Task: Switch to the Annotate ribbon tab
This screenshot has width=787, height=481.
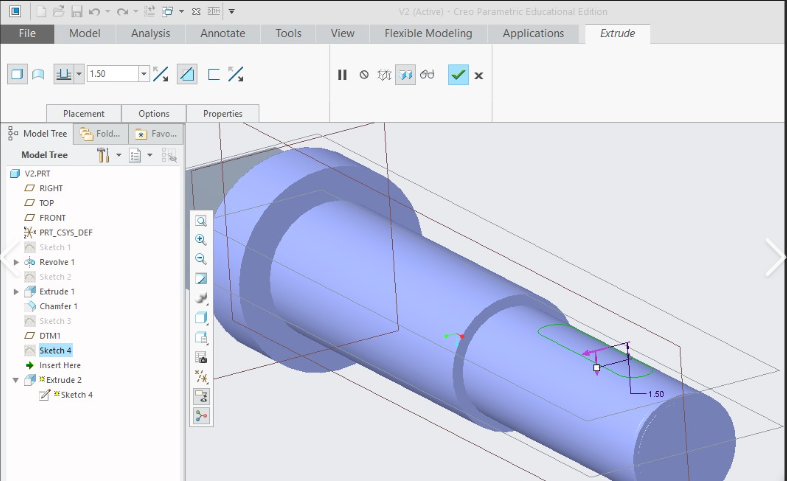Action: [223, 34]
